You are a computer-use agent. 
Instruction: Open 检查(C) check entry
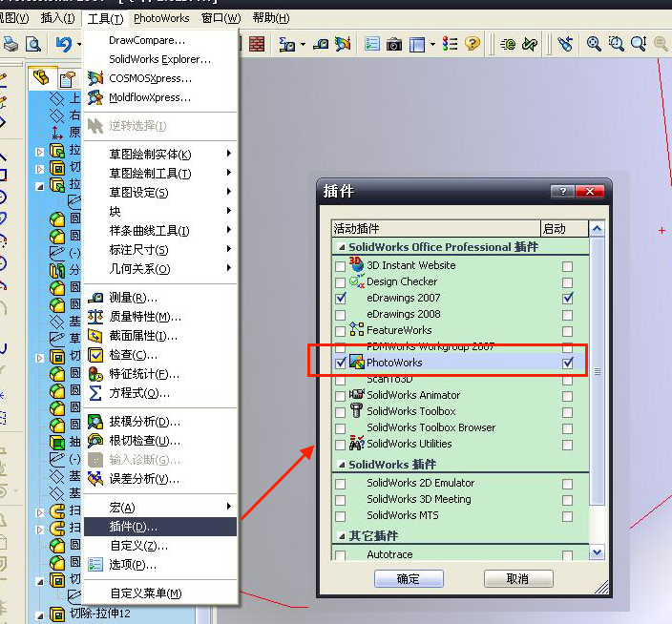(x=133, y=355)
